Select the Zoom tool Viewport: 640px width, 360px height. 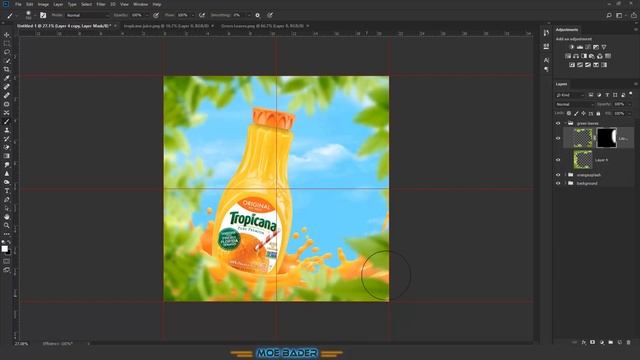coord(7,225)
